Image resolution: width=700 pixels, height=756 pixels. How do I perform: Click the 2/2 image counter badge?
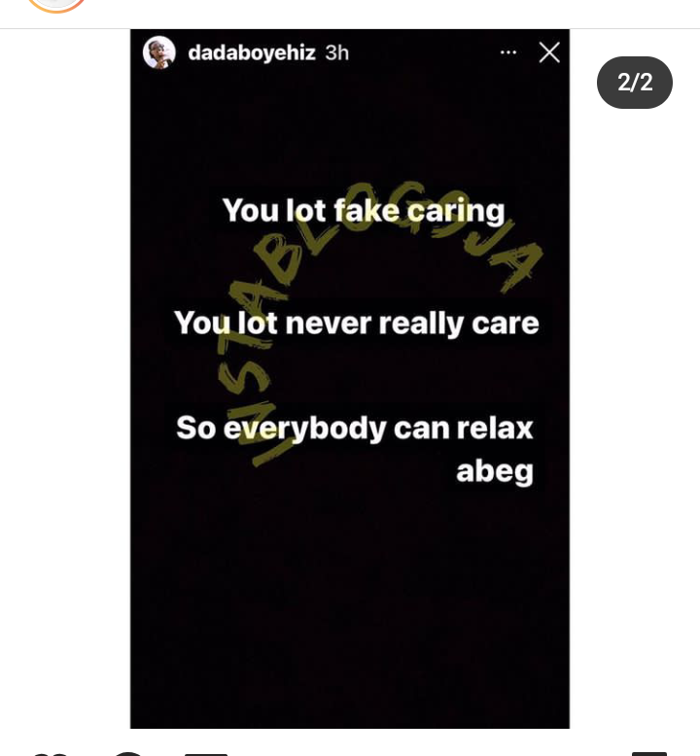(635, 83)
